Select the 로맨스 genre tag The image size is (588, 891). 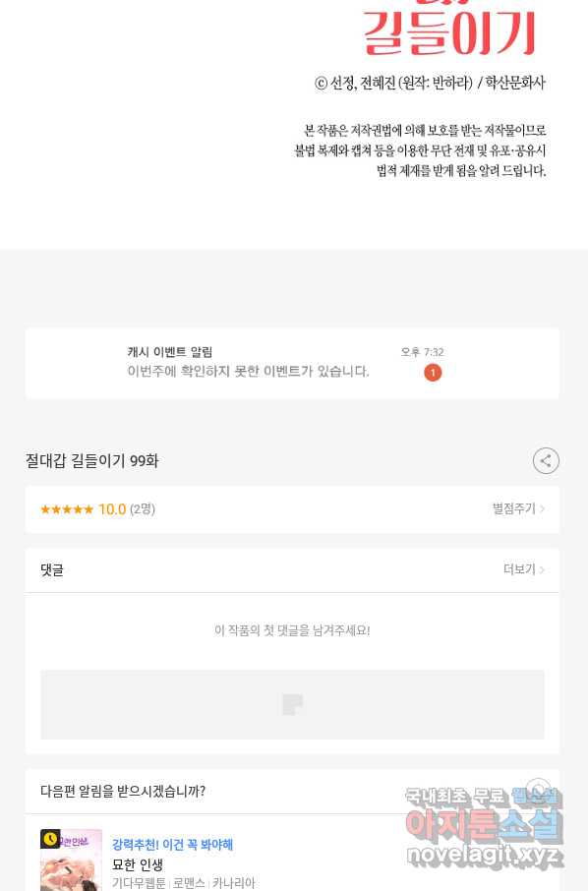189,882
